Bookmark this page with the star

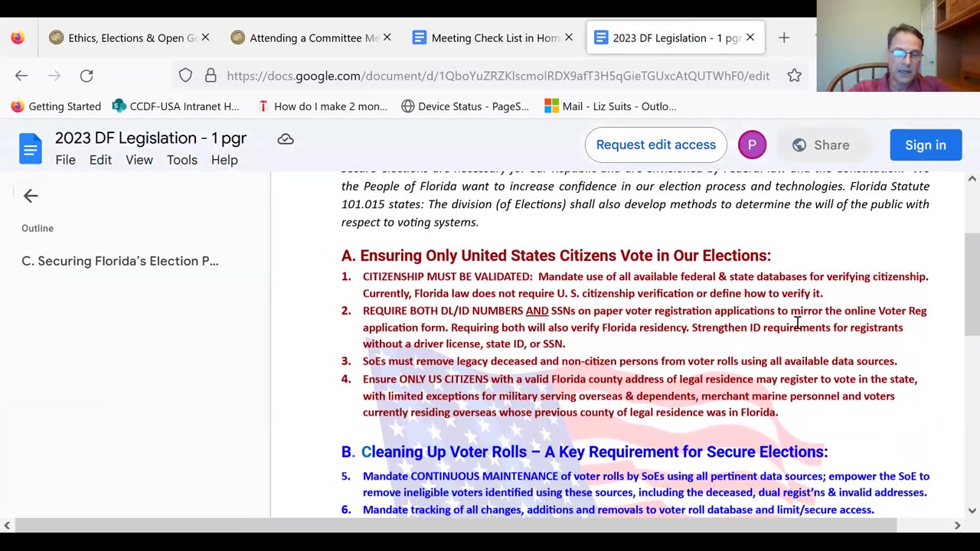coord(794,76)
